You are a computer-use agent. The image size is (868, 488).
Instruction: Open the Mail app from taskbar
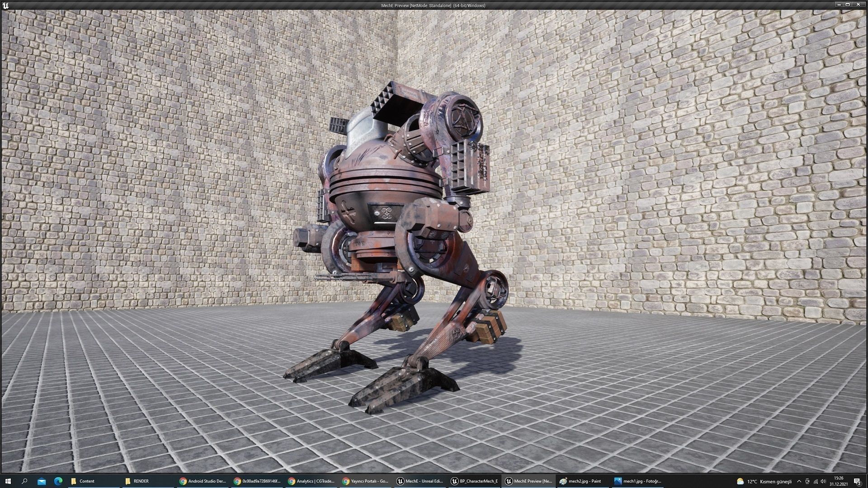pyautogui.click(x=42, y=481)
